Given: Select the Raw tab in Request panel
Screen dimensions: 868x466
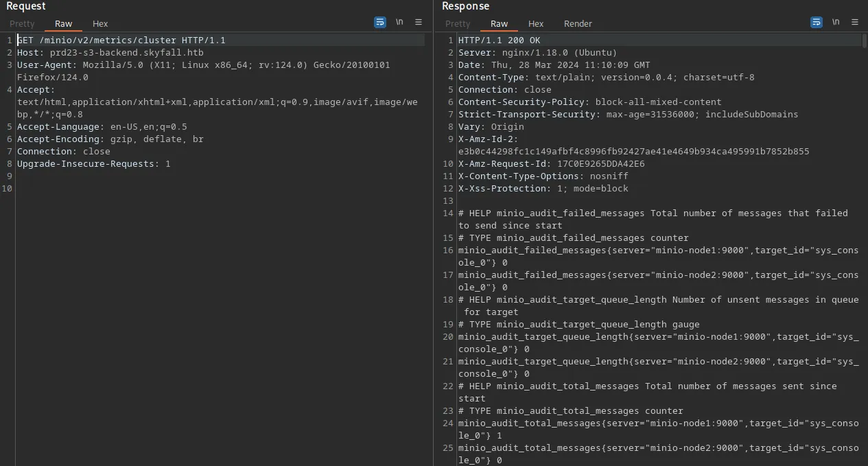Looking at the screenshot, I should [63, 24].
